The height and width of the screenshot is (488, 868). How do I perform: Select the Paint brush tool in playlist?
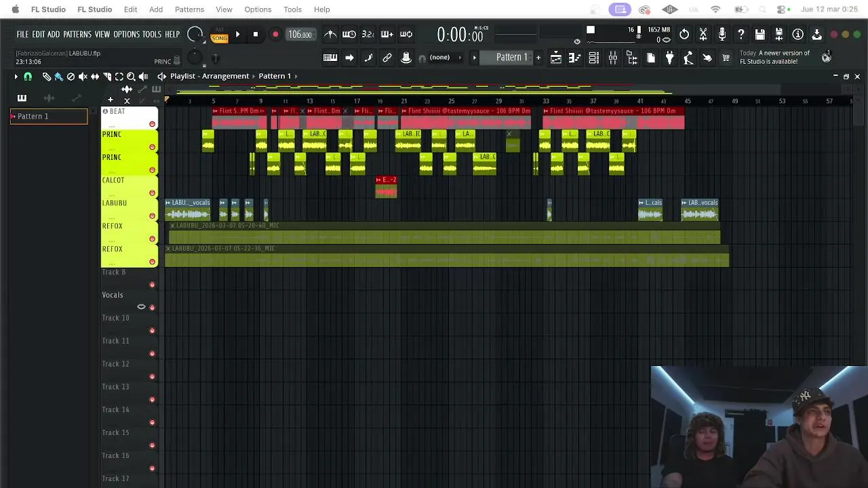tap(58, 77)
